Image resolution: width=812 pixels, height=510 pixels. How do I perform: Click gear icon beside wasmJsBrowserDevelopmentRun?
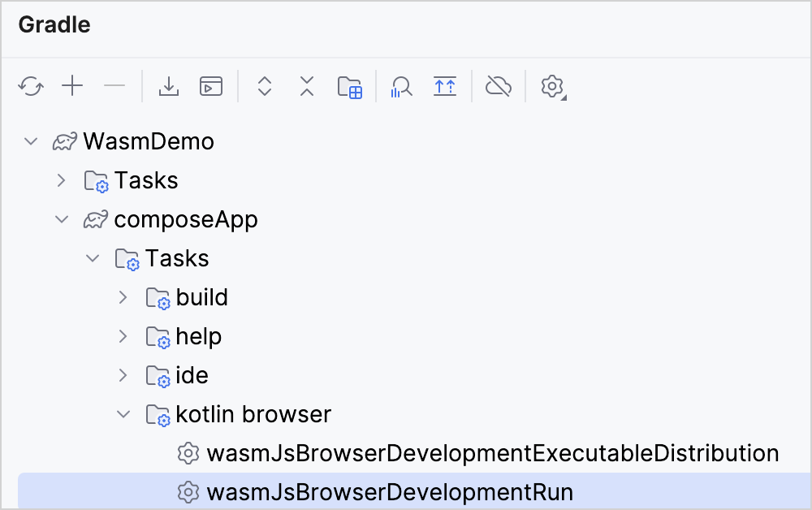point(188,492)
